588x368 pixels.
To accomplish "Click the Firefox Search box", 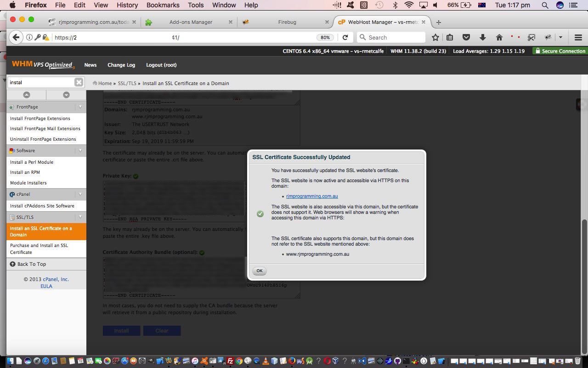I will tap(391, 37).
